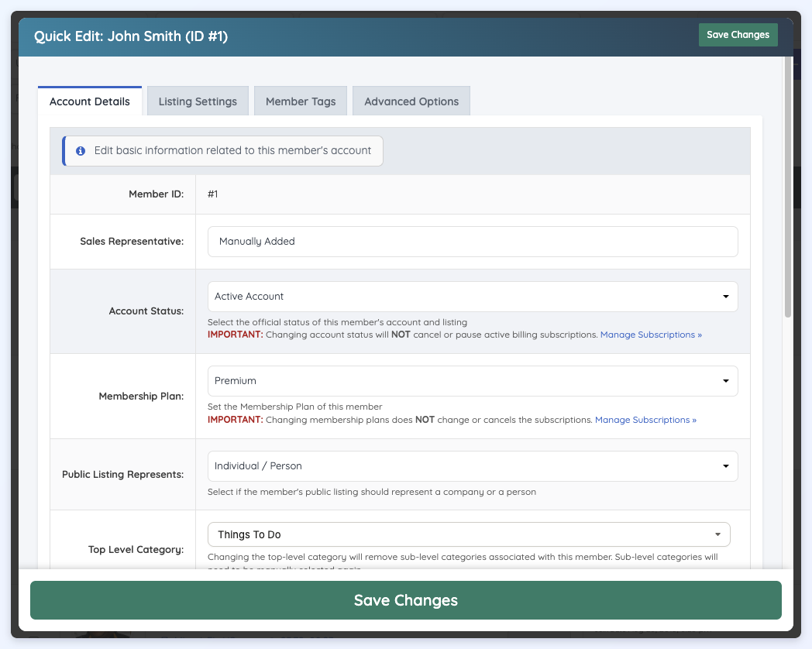
Task: Click the dialog's vertical scrollbar
Action: coord(788,187)
